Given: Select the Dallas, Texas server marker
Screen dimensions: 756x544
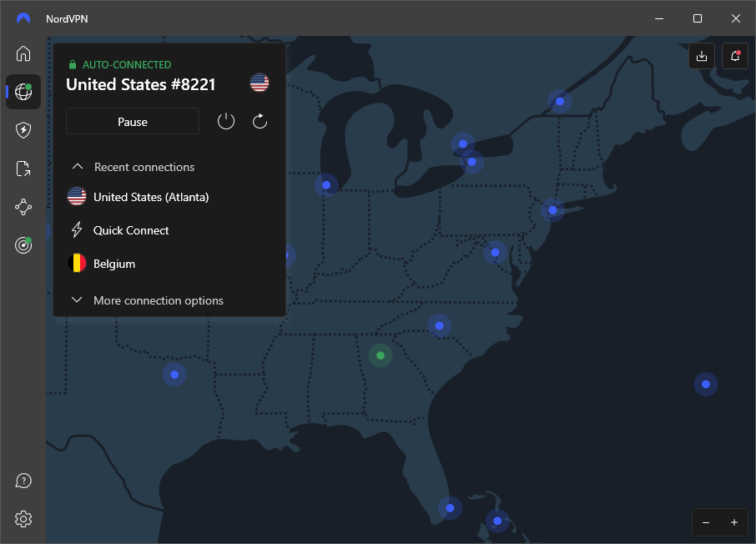Looking at the screenshot, I should click(x=174, y=375).
